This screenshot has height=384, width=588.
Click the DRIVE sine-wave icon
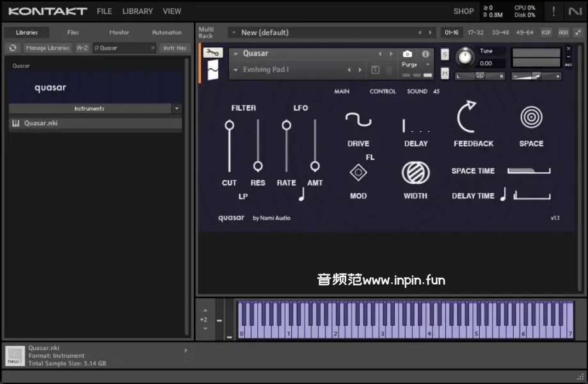358,120
